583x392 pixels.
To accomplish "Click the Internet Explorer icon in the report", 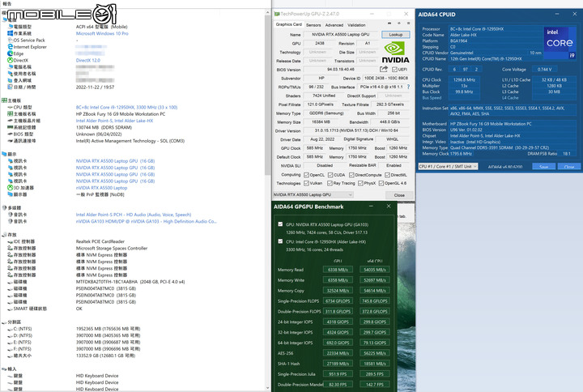I will pyautogui.click(x=10, y=47).
